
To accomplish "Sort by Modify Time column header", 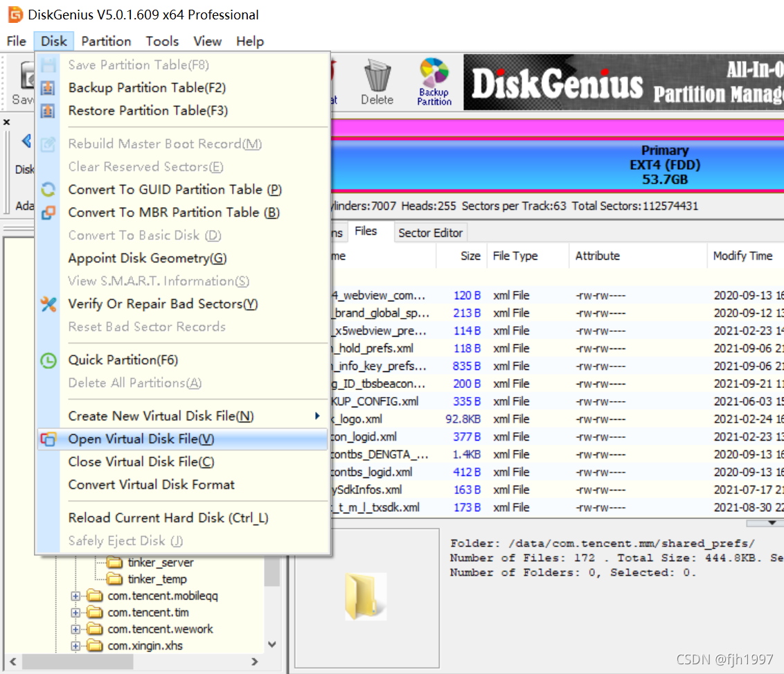I will tap(745, 256).
